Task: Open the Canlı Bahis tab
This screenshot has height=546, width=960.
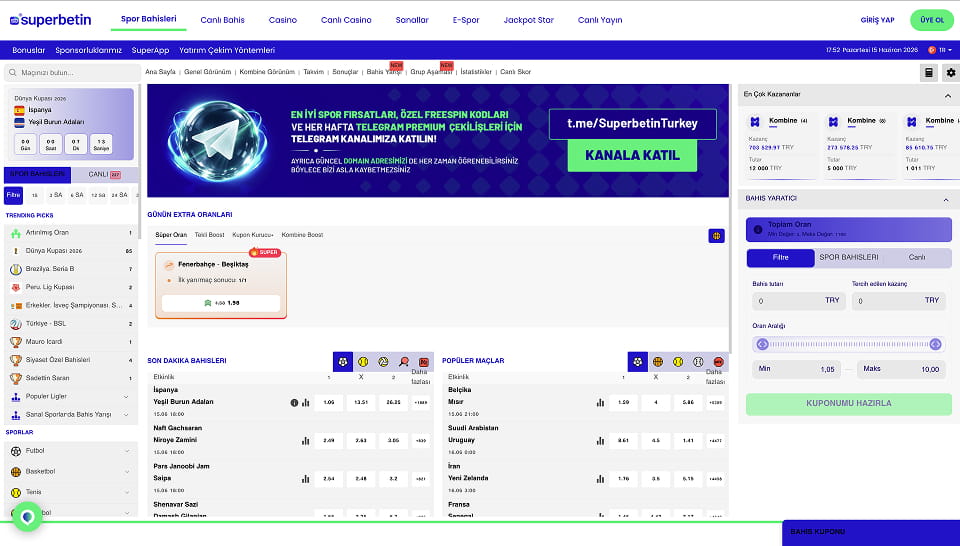Action: (x=222, y=20)
